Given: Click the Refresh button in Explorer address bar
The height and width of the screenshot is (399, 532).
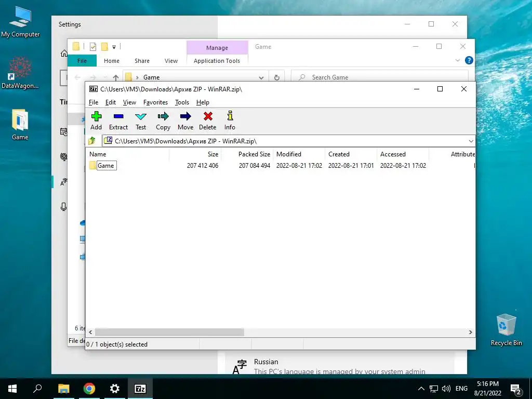Looking at the screenshot, I should point(277,77).
